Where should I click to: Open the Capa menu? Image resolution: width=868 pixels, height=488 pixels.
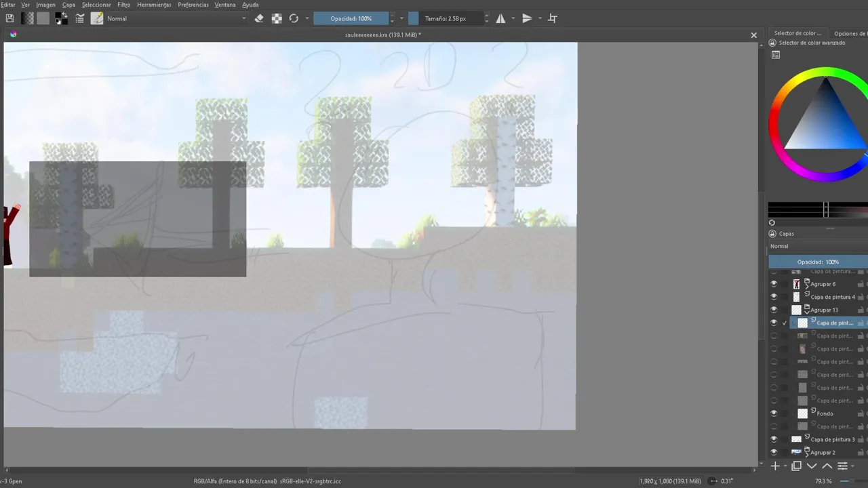coord(68,5)
